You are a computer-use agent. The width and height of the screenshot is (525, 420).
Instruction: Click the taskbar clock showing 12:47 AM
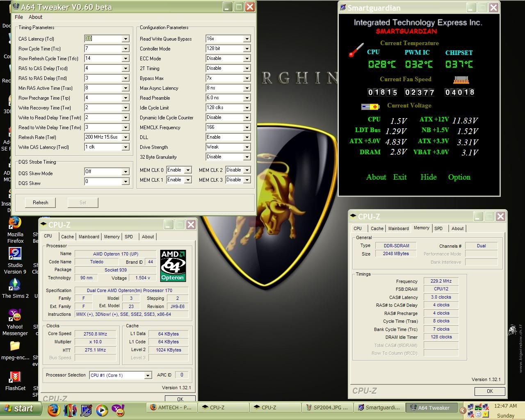(x=505, y=406)
